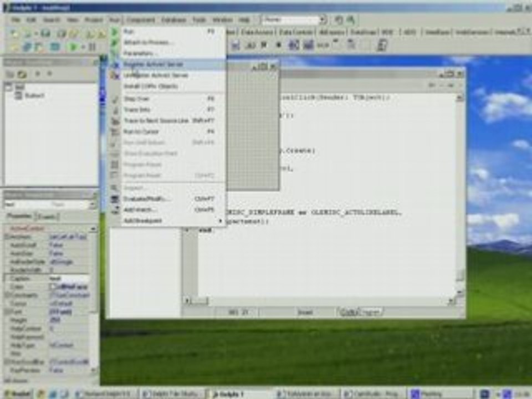The image size is (532, 399).
Task: Click the editor forward navigation arrow
Action: point(451,85)
